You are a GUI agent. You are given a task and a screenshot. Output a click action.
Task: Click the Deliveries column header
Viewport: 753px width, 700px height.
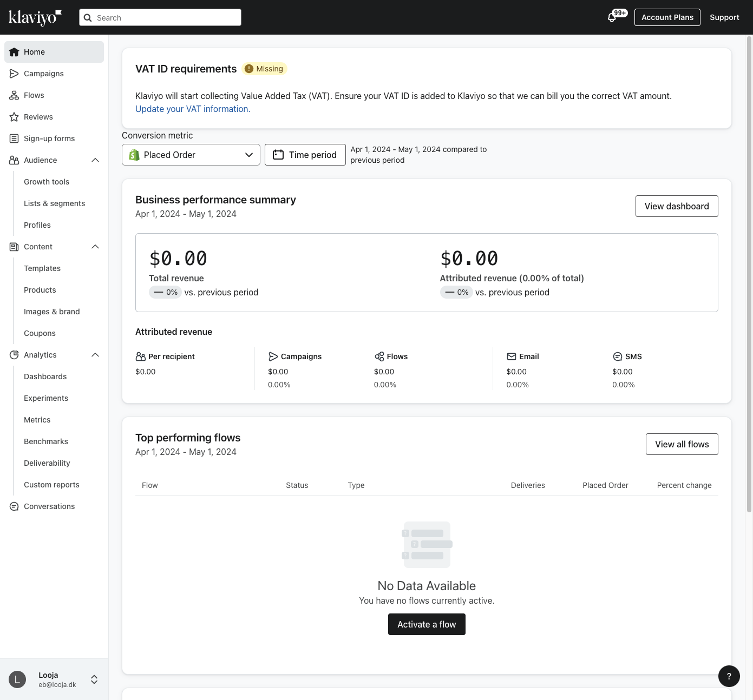(528, 485)
